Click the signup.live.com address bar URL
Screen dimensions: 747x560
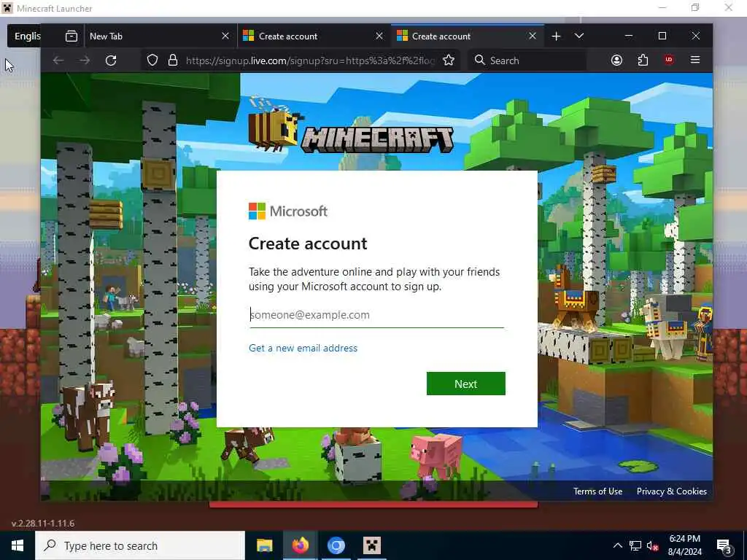point(310,61)
